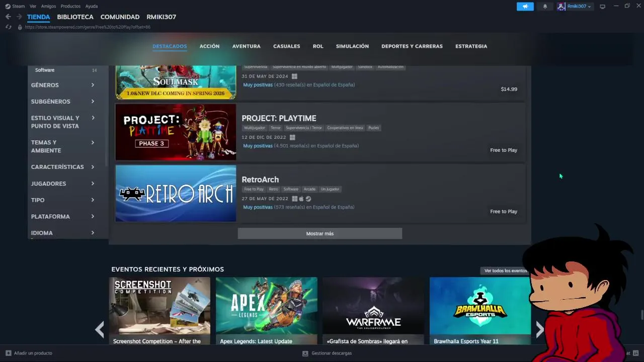Open the Warframe event card
The image size is (644, 362).
(x=373, y=311)
